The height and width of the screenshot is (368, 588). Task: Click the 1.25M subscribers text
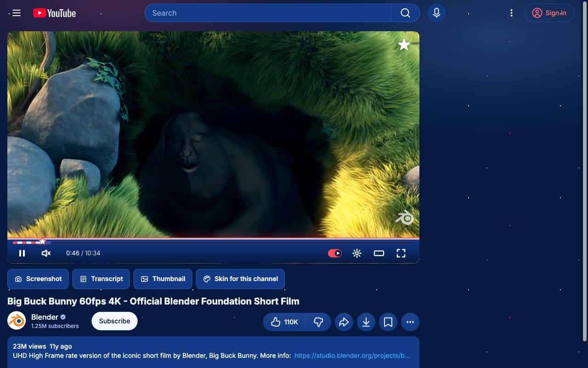[x=55, y=326]
